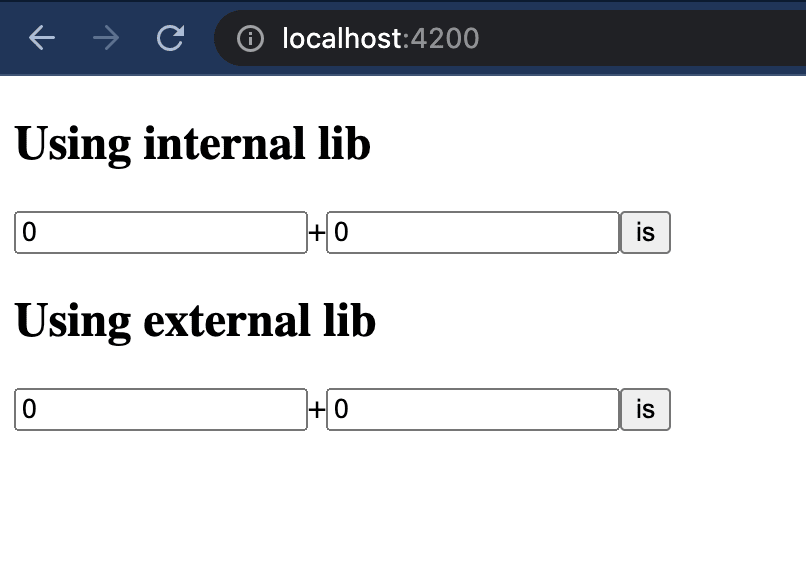Screen dimensions: 806x582
Task: Click the word "internal" in first heading
Action: [x=217, y=144]
